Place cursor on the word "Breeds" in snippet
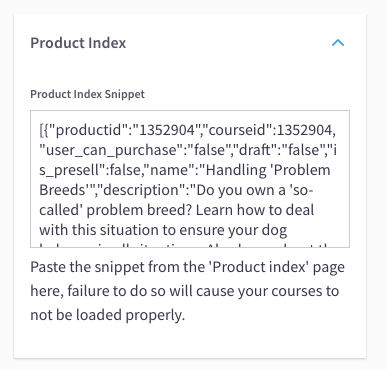This screenshot has width=387, height=370. tap(63, 190)
